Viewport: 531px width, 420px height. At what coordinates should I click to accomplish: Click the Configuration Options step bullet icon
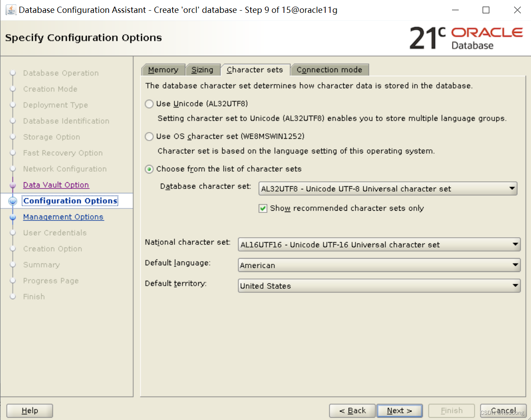coord(13,201)
